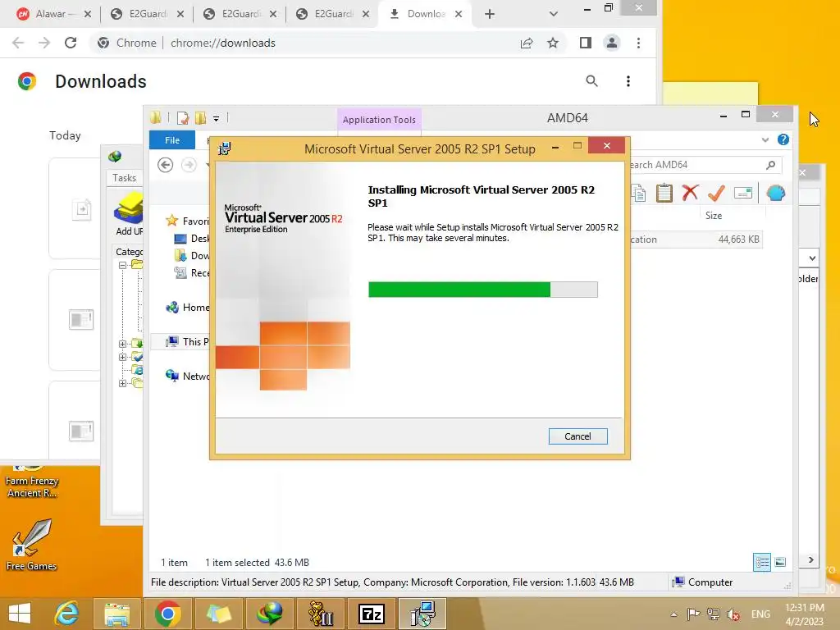Click the blue shell icon in Explorer ribbon

click(776, 193)
